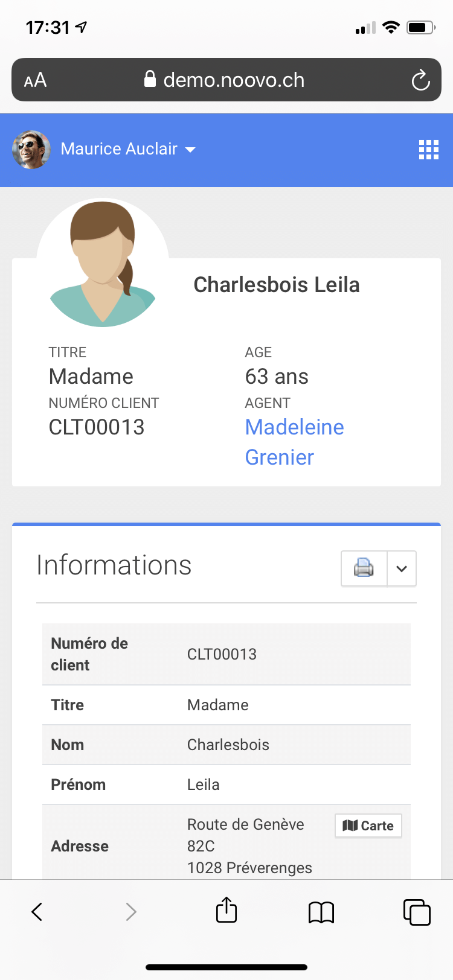The height and width of the screenshot is (980, 453).
Task: Click Charlesbois Leila's avatar image
Action: coord(103,262)
